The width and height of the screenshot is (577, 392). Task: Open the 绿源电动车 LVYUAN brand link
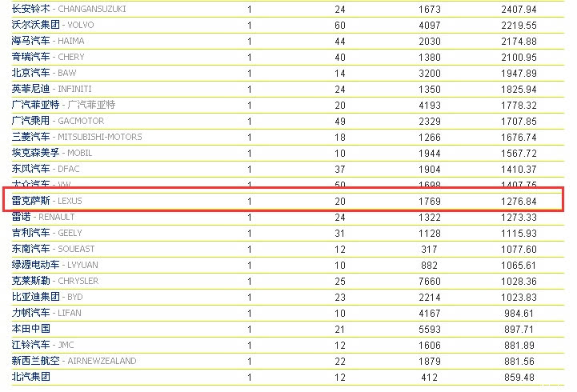(x=55, y=265)
